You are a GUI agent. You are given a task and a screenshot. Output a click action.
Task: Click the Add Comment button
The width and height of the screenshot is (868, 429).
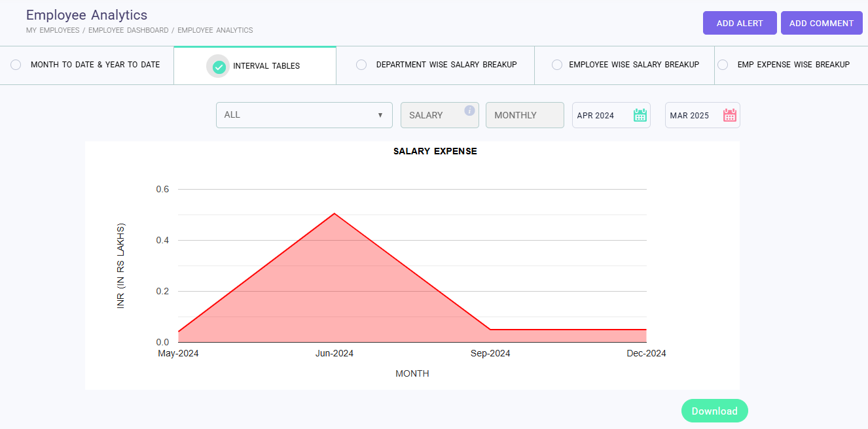821,23
